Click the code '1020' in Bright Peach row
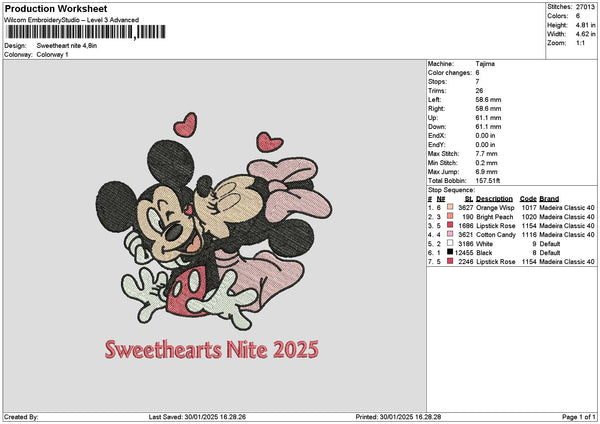The height and width of the screenshot is (424, 600). pyautogui.click(x=529, y=217)
